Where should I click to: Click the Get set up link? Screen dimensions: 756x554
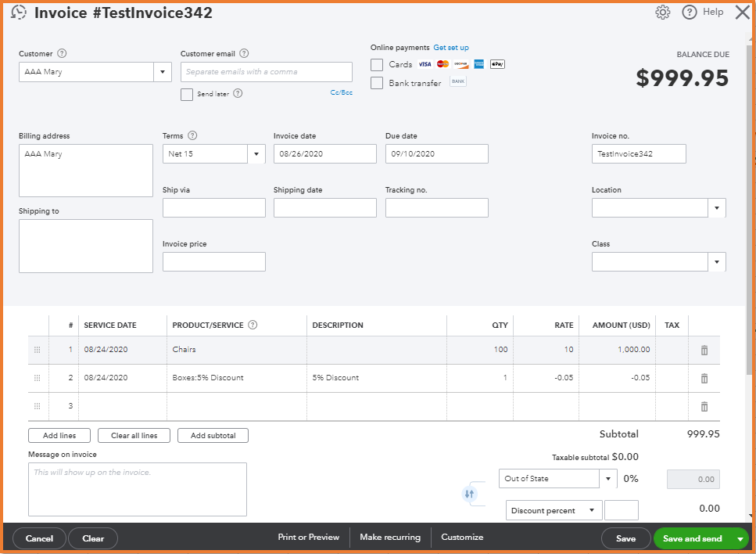(451, 47)
